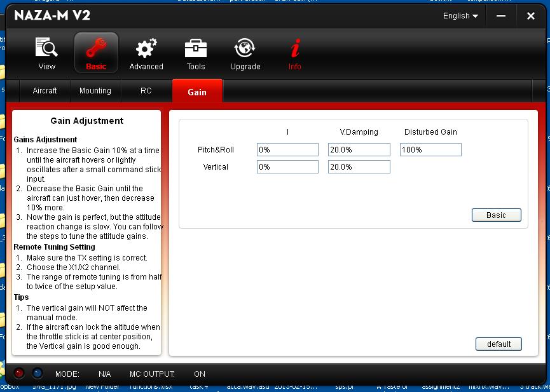Screen dimensions: 550x392
Task: Click the Basic button in gain panel
Action: tap(496, 215)
